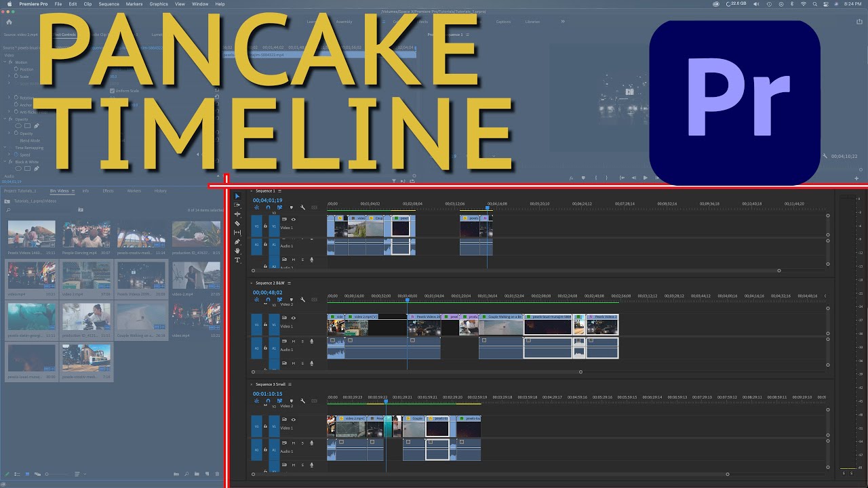Open the Sequence 3 Small panel menu
This screenshot has width=868, height=488.
point(290,384)
